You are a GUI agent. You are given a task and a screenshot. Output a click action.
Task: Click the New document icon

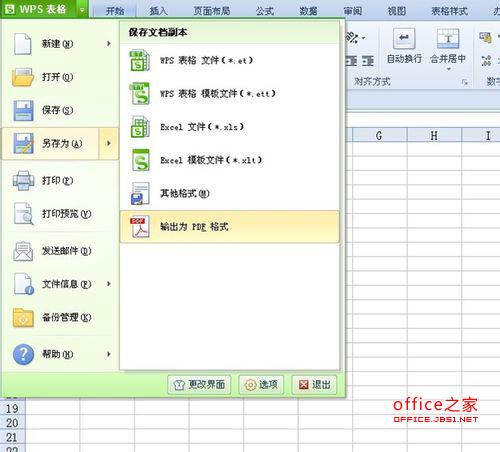23,44
